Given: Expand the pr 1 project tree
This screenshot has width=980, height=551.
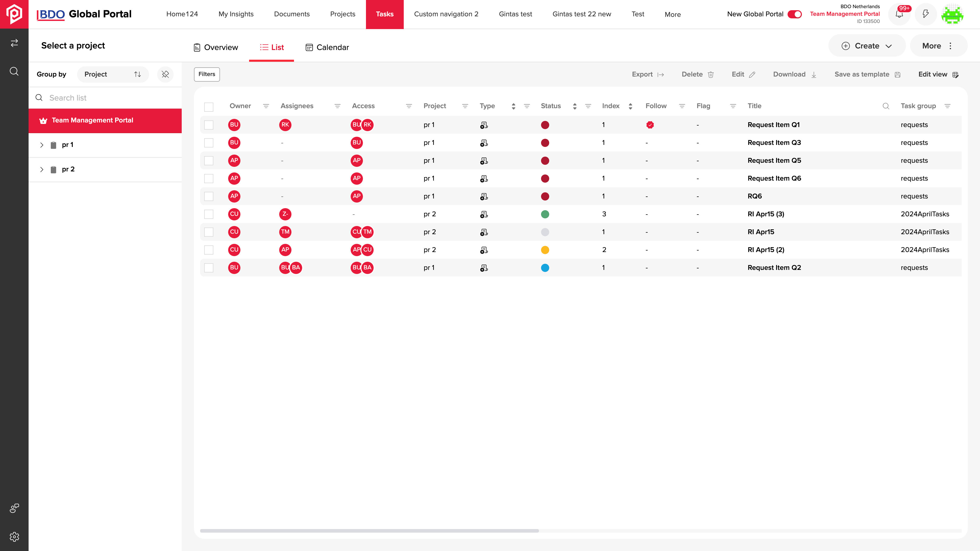Looking at the screenshot, I should click(42, 145).
